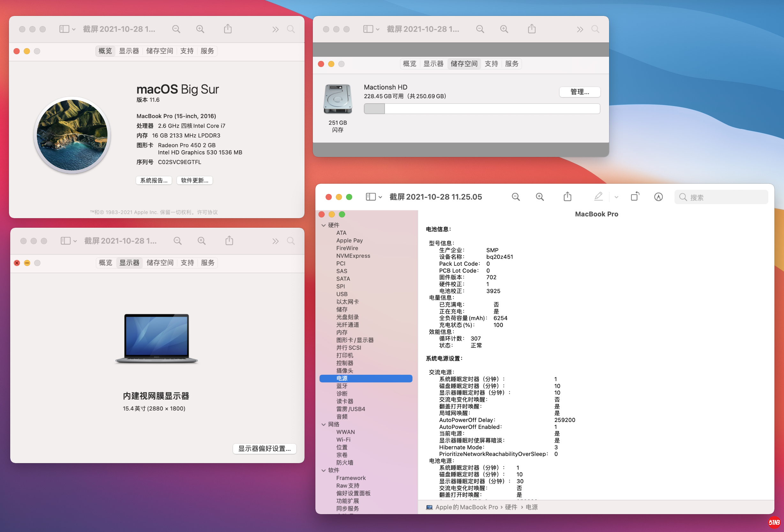Viewport: 784px width, 532px height.
Task: Click the 显示器偏好设置... button
Action: tap(264, 448)
